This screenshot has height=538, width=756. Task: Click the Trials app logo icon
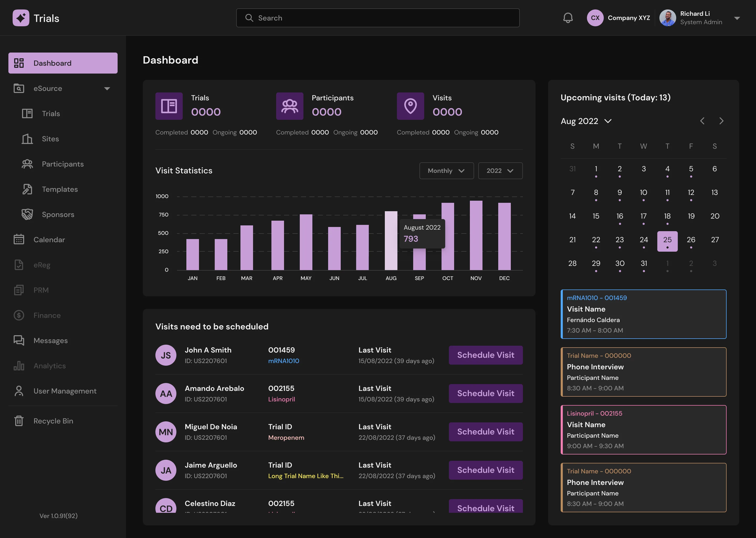21,18
